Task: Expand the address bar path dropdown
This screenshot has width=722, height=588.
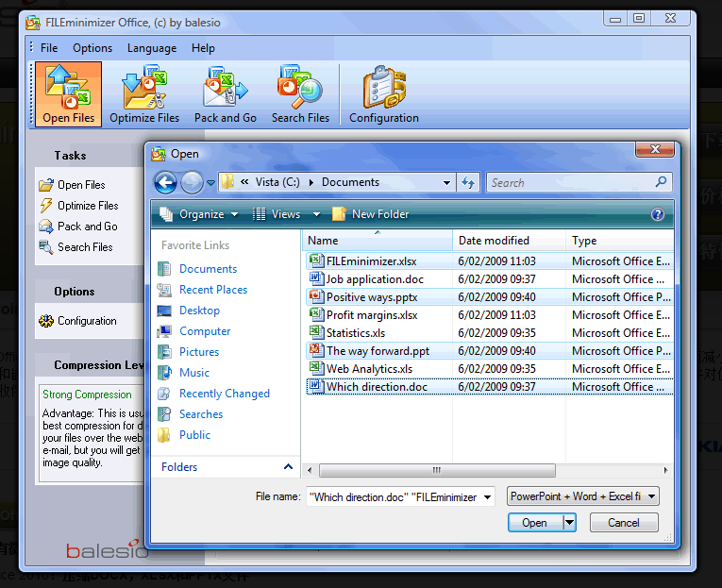Action: (446, 183)
